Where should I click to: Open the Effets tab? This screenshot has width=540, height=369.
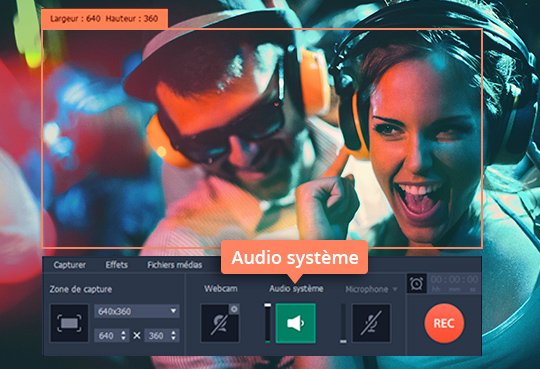pyautogui.click(x=116, y=265)
